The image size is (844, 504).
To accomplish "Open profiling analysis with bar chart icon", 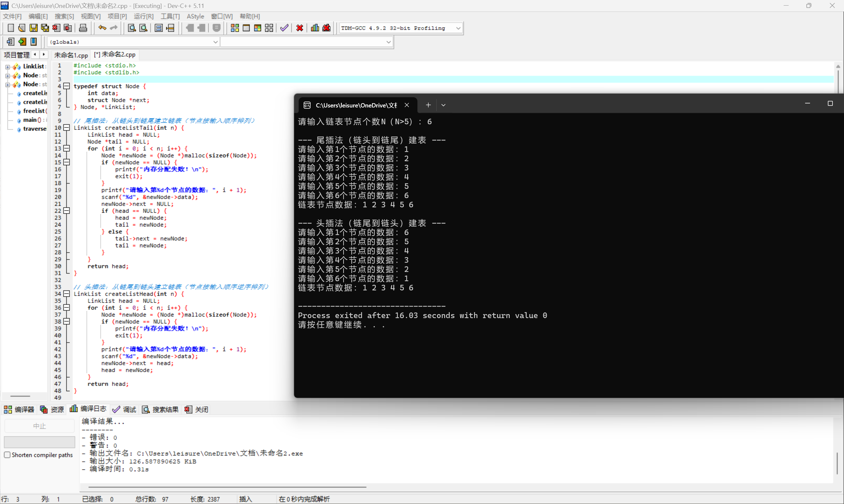I will pyautogui.click(x=315, y=28).
